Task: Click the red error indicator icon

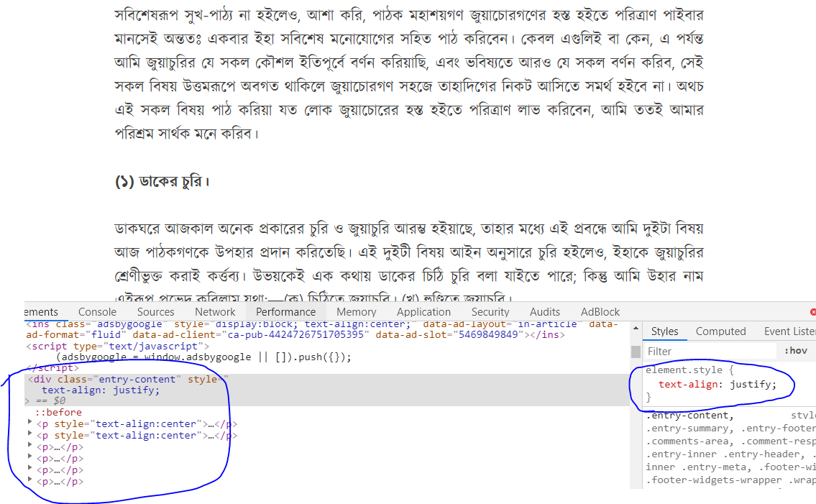Action: (813, 312)
